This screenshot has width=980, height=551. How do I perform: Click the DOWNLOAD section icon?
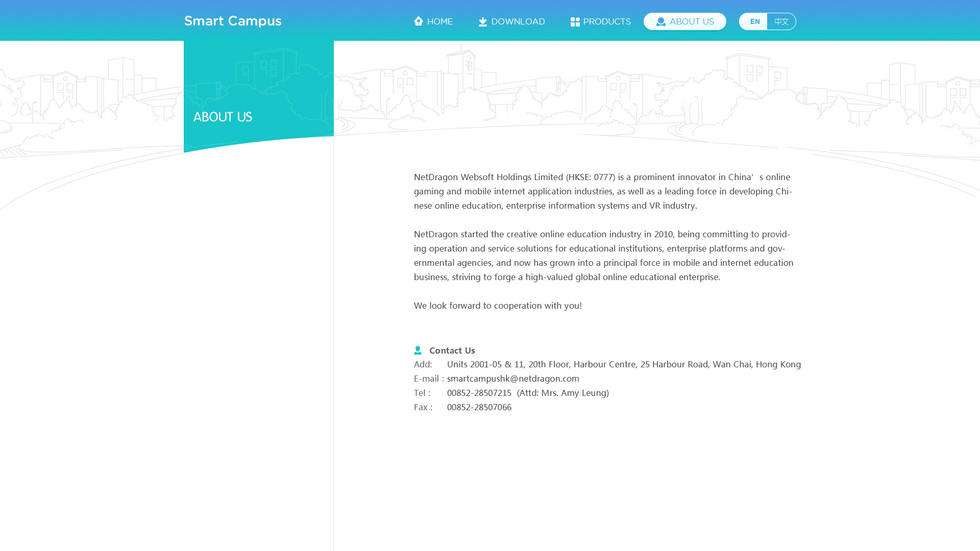tap(482, 21)
